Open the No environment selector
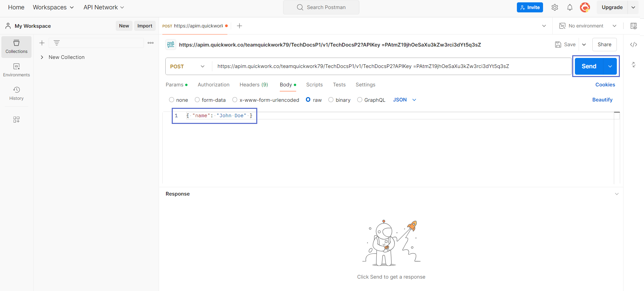 point(588,26)
